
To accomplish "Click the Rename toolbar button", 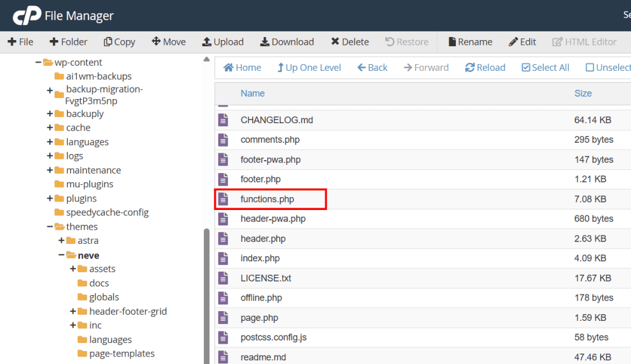I will pyautogui.click(x=470, y=42).
